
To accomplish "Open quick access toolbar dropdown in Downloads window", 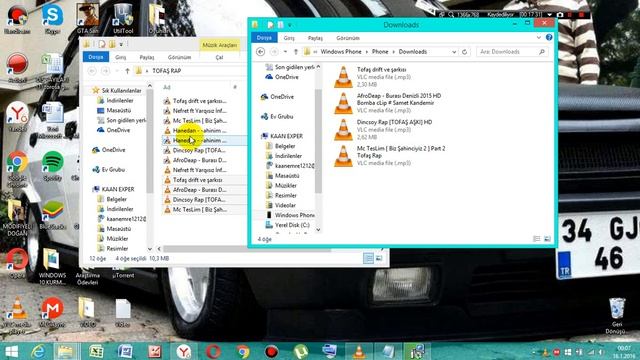I will [x=289, y=25].
